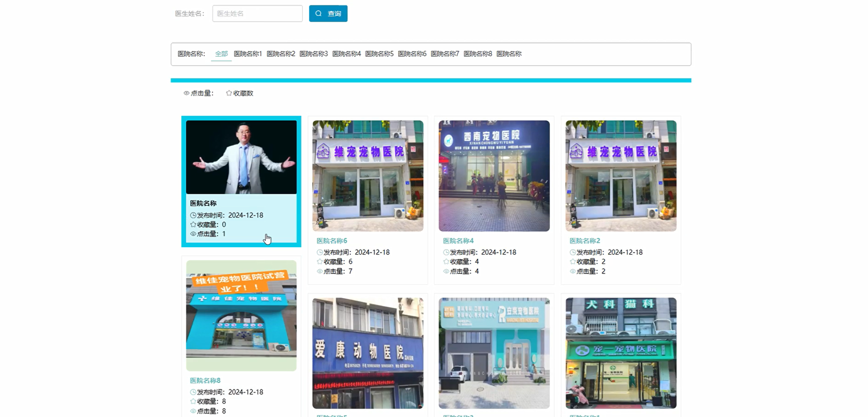Select the 医院名称7 filter
Screen dimensions: 868x417
tap(445, 54)
